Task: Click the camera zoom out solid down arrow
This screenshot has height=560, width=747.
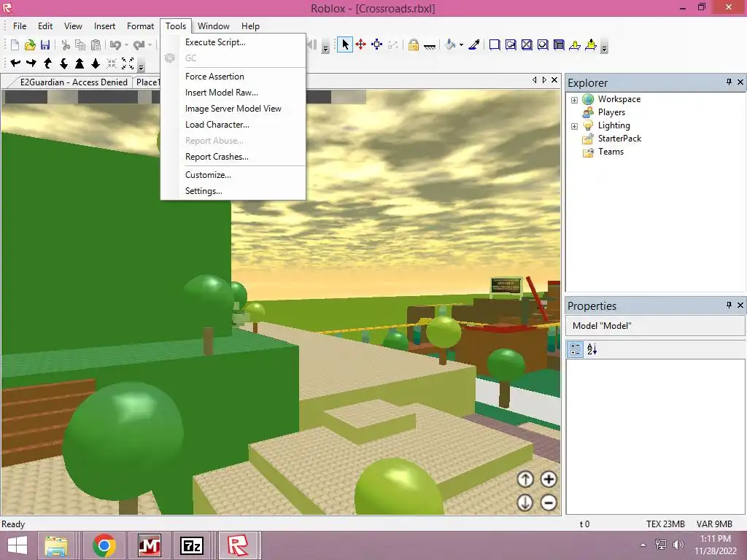Action: 96,63
